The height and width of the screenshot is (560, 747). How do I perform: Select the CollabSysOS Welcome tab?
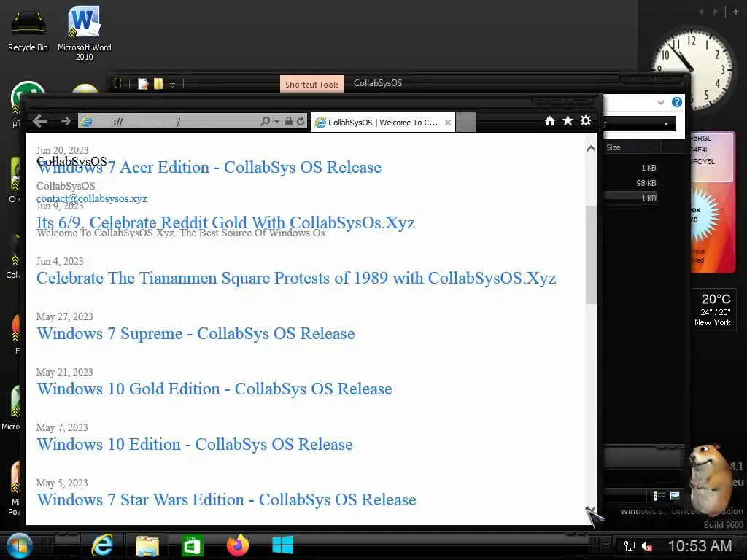pos(383,122)
